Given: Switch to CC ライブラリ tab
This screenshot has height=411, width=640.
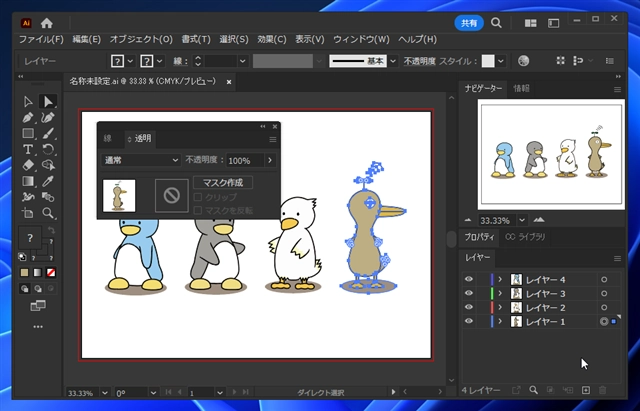Looking at the screenshot, I should pos(525,237).
